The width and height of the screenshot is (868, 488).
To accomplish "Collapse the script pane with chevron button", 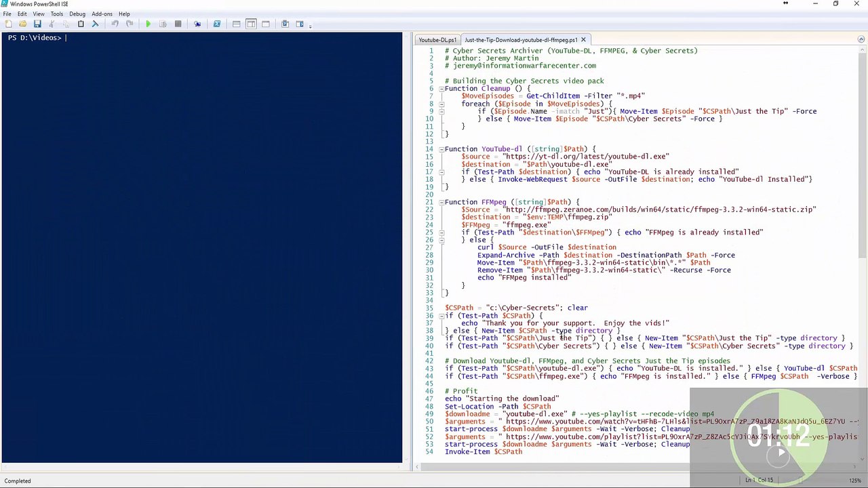I will (x=861, y=39).
